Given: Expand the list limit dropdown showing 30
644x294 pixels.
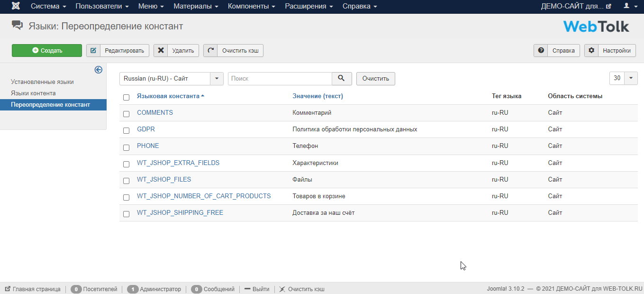Looking at the screenshot, I should 623,78.
